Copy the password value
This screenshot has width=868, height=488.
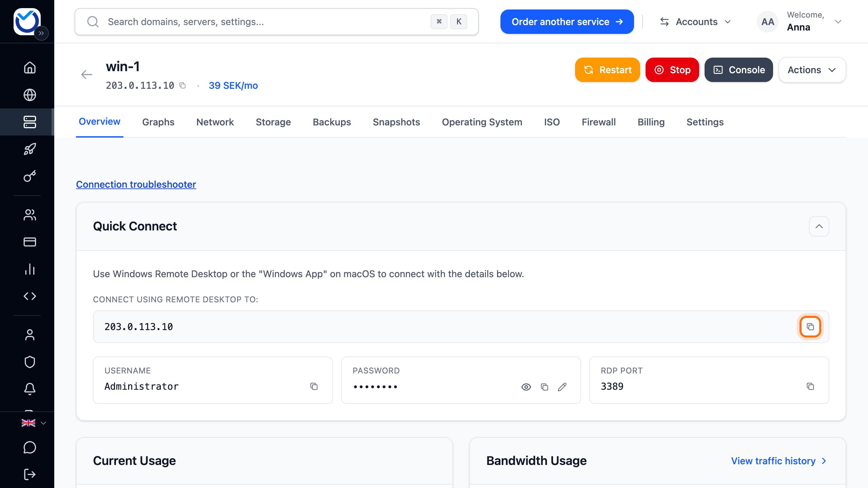tap(545, 387)
